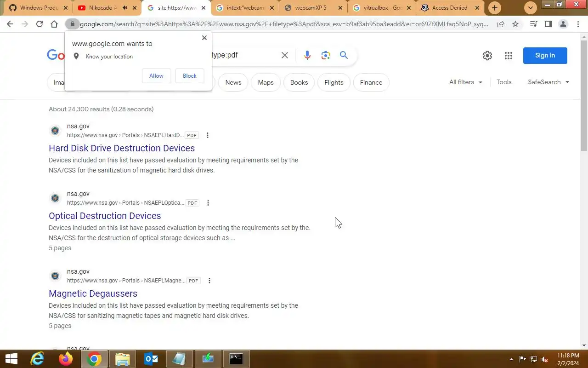The height and width of the screenshot is (368, 588).
Task: Open the command prompt taskbar item
Action: tap(236, 359)
